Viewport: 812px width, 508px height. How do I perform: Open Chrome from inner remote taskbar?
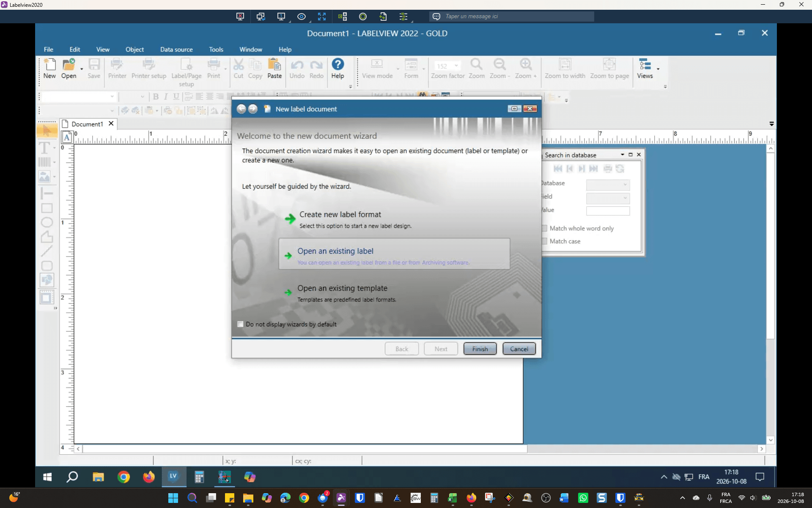coord(123,477)
